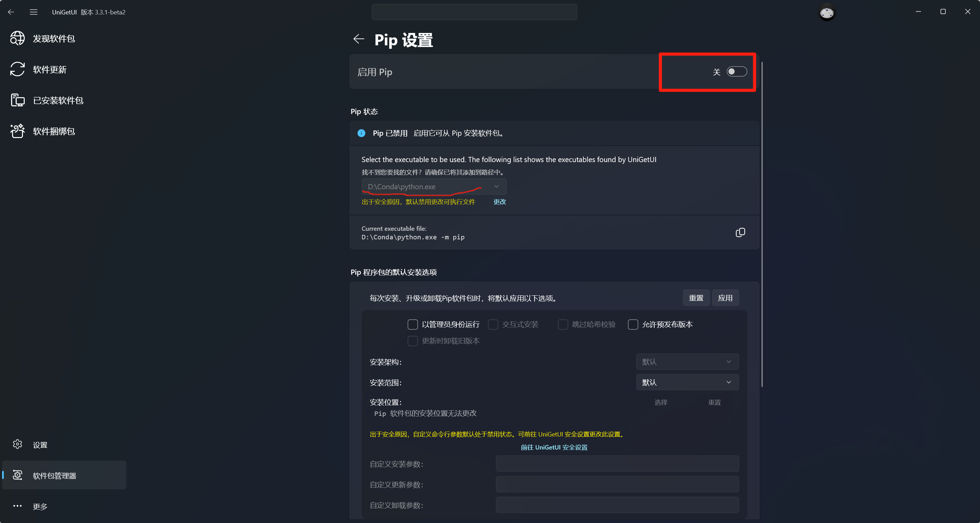Copy the current executable file path
This screenshot has width=980, height=523.
pyautogui.click(x=740, y=232)
